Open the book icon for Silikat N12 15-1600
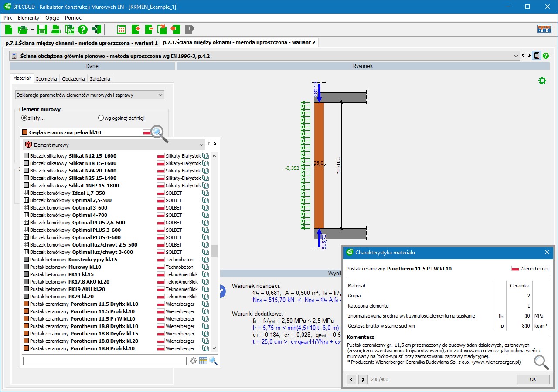Viewport: 558px width, 392px height. [x=205, y=156]
